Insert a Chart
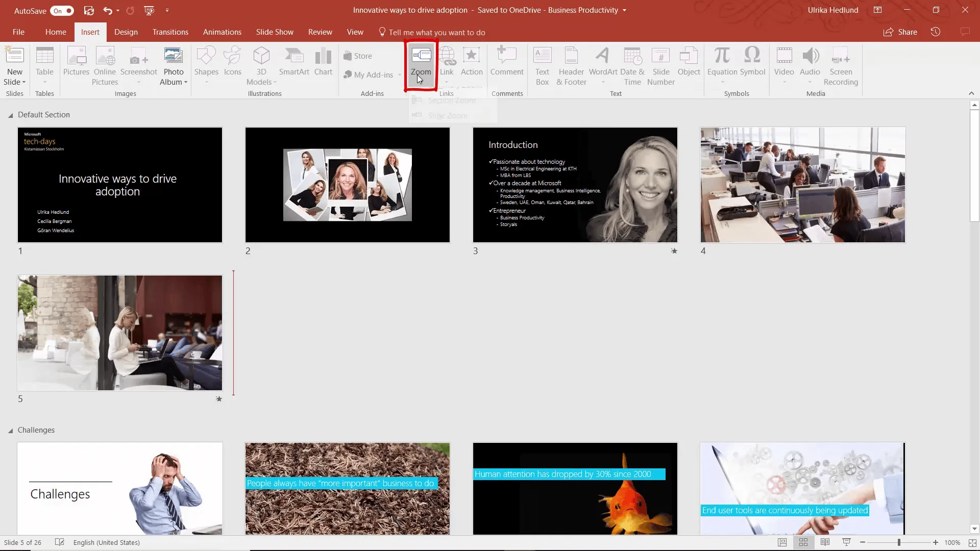 [323, 62]
